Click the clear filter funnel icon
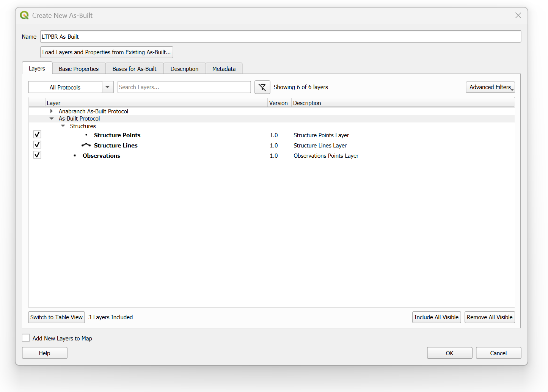This screenshot has height=392, width=548. pos(262,87)
